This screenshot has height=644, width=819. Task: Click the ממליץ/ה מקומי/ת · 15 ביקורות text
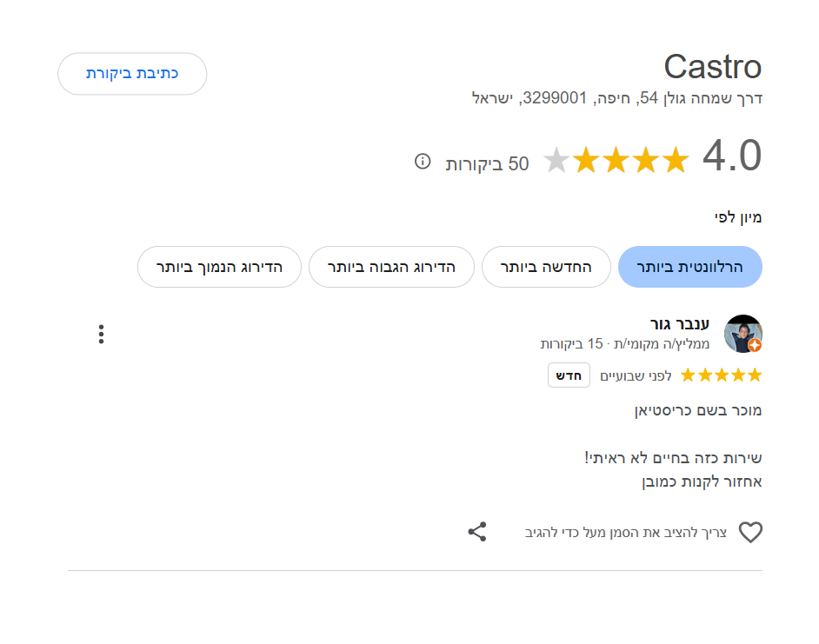(x=625, y=343)
